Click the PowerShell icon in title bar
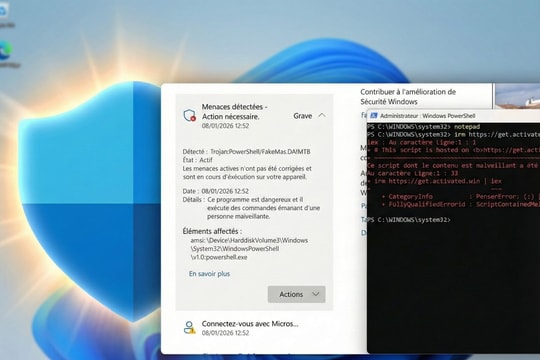The height and width of the screenshot is (360, 540). click(374, 116)
